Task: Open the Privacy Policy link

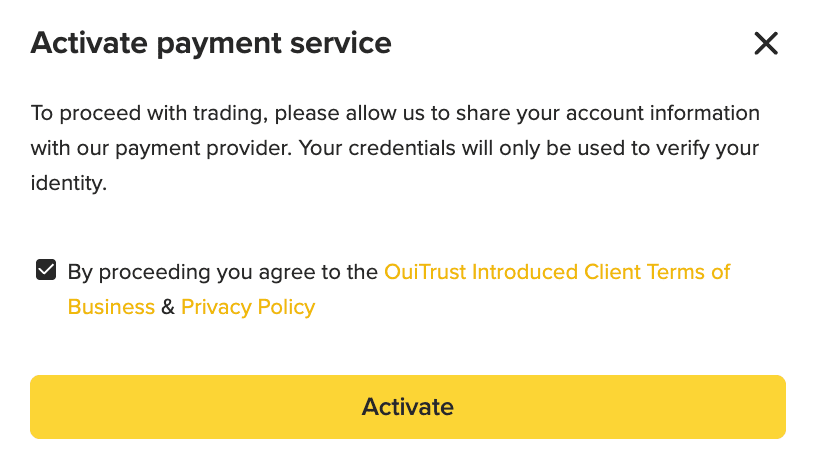Action: 248,307
